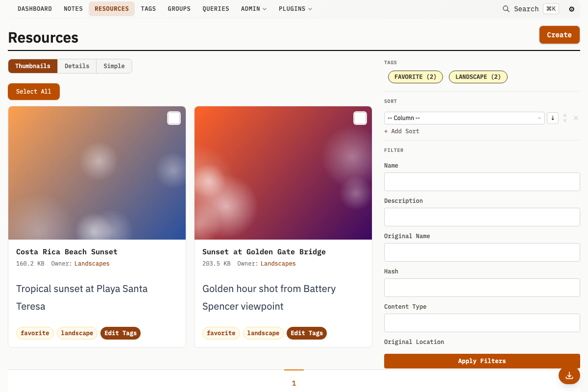Click inside the Name filter field
Image resolution: width=588 pixels, height=392 pixels.
[482, 182]
